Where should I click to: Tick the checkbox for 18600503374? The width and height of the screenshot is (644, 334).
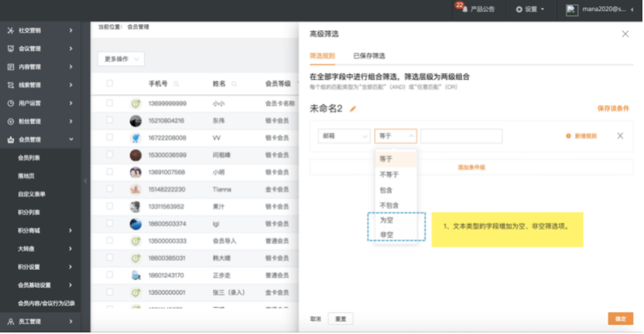click(x=109, y=223)
